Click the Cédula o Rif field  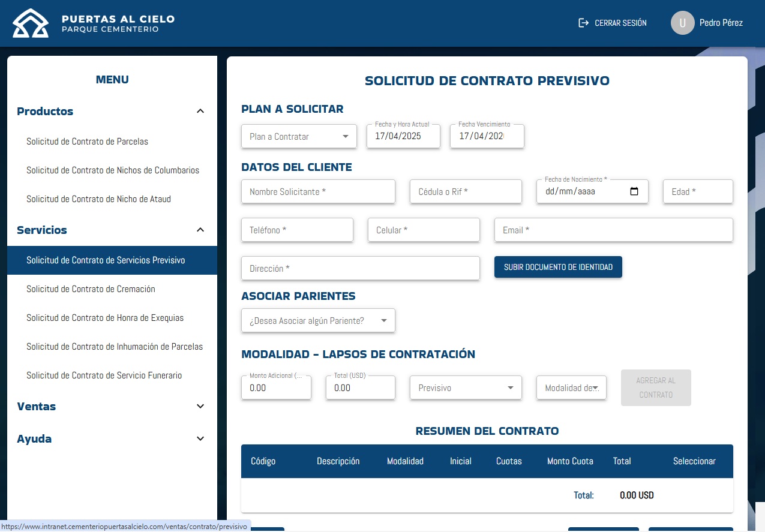click(466, 192)
